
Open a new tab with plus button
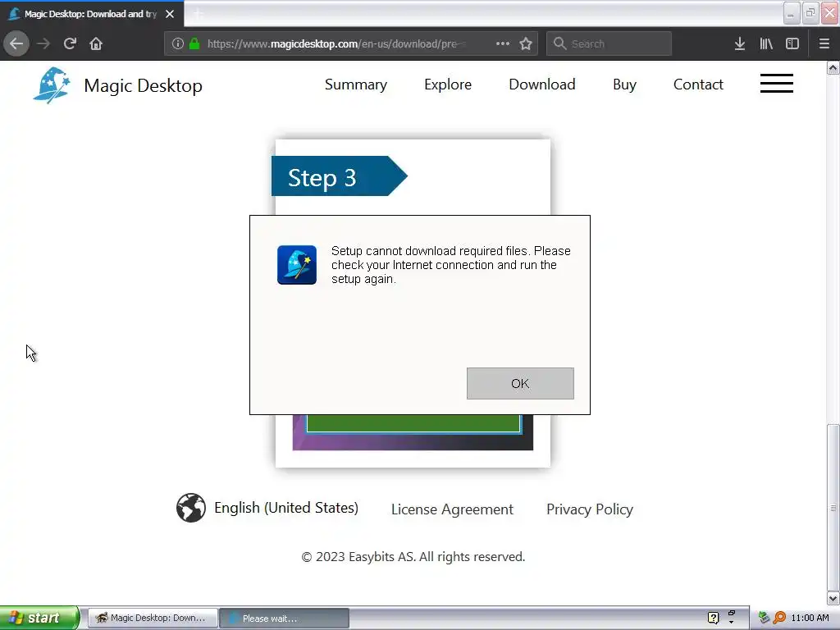click(199, 14)
